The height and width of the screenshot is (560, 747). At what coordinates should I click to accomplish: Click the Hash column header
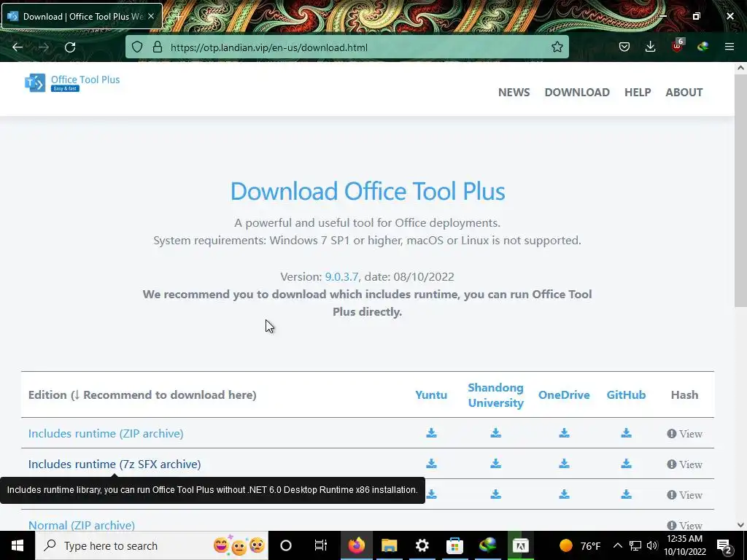point(684,394)
